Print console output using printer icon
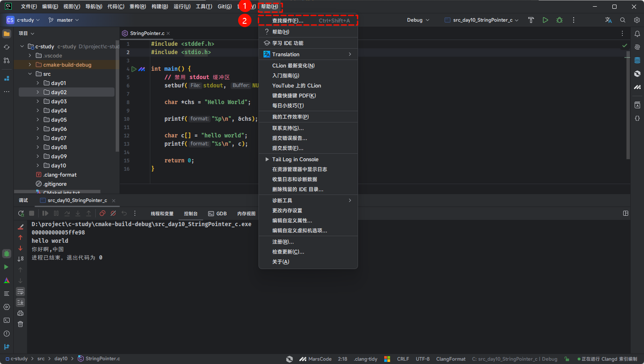The width and height of the screenshot is (644, 364). [20, 313]
